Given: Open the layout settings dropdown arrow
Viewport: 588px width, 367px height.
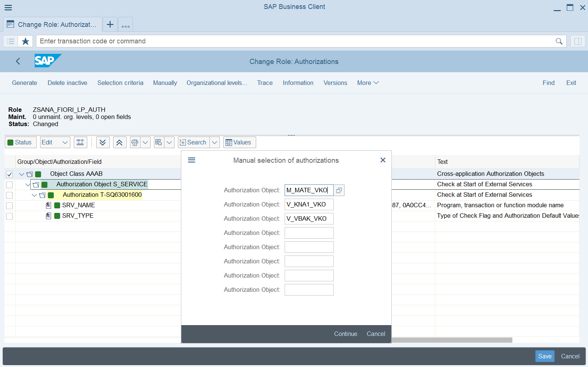Looking at the screenshot, I should pos(169,143).
